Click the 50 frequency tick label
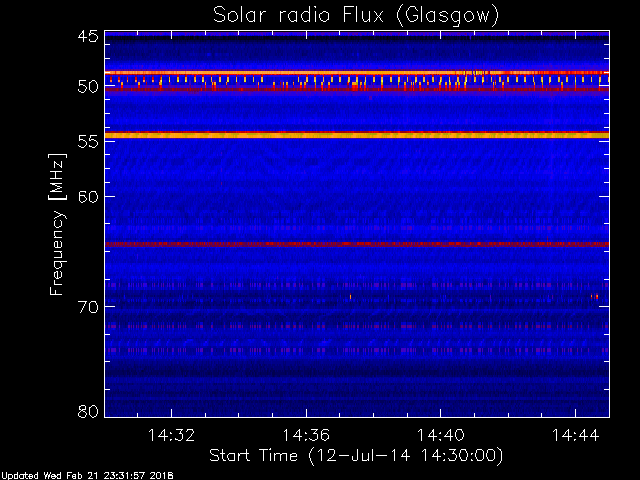The image size is (640, 480). [88, 87]
